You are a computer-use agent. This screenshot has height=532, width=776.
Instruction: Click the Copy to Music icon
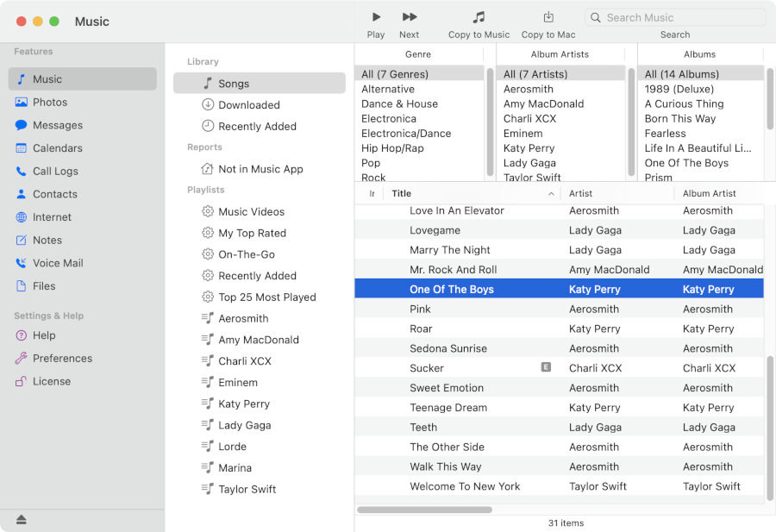click(479, 17)
